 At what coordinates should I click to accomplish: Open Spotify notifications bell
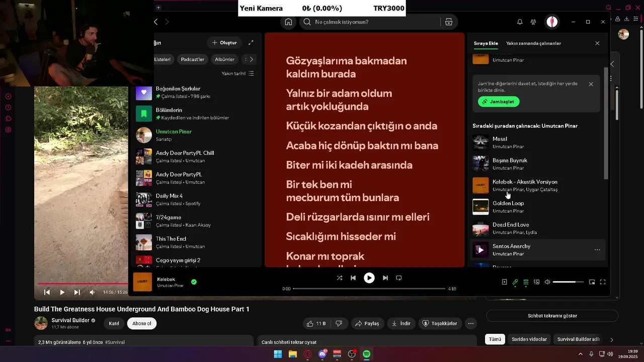click(520, 22)
